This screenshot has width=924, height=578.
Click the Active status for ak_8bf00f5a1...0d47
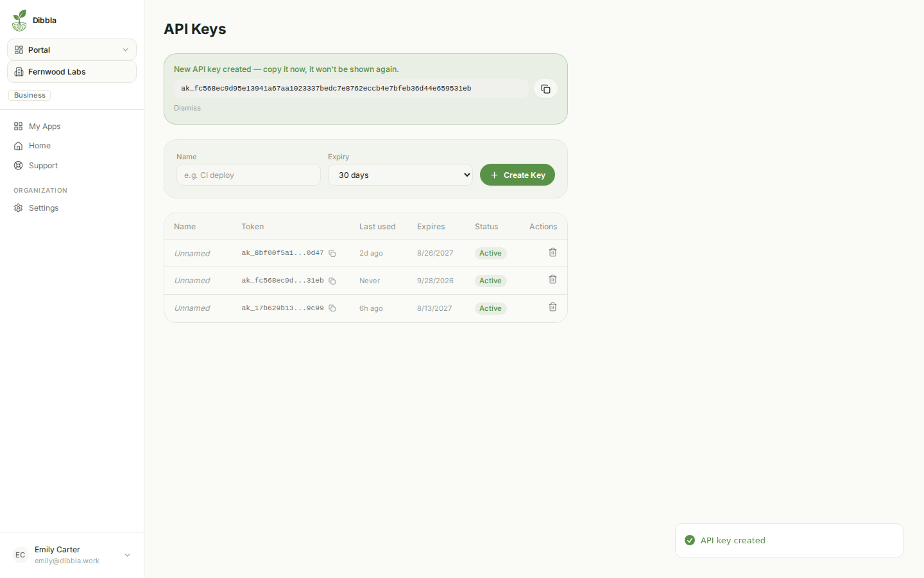490,253
